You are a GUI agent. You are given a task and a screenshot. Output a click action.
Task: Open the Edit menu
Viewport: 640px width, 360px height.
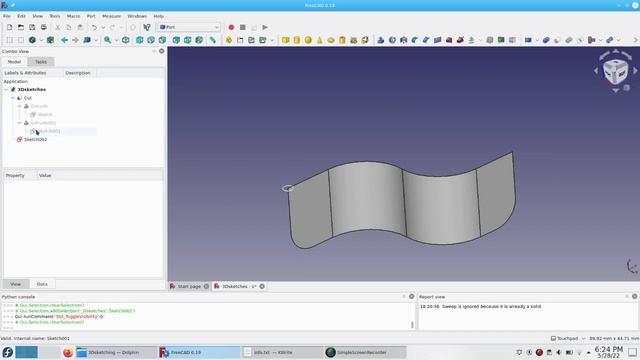click(x=21, y=16)
